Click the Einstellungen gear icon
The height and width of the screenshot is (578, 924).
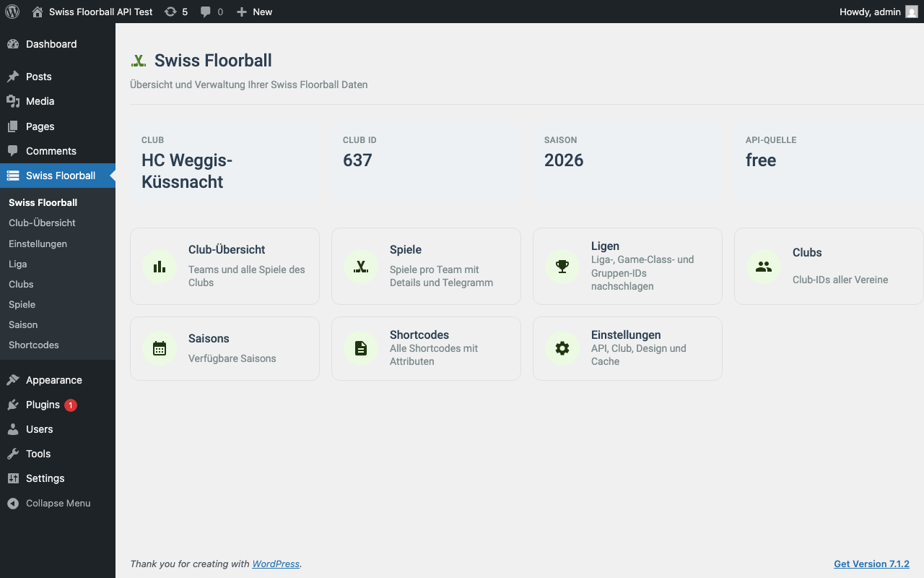tap(562, 348)
